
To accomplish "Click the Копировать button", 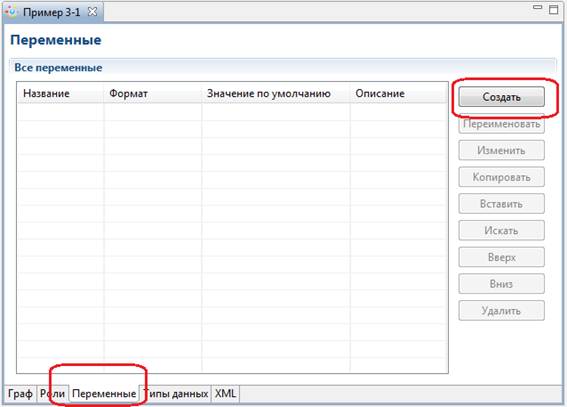I will (502, 177).
